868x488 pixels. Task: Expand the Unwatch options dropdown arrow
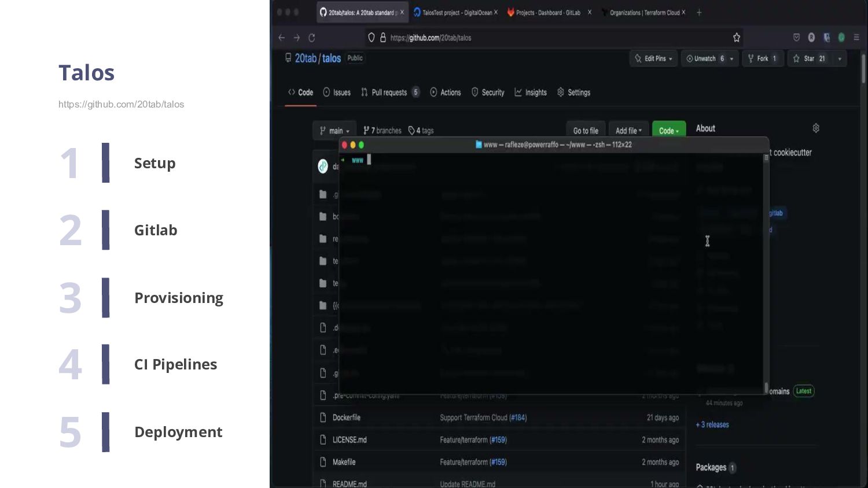732,58
